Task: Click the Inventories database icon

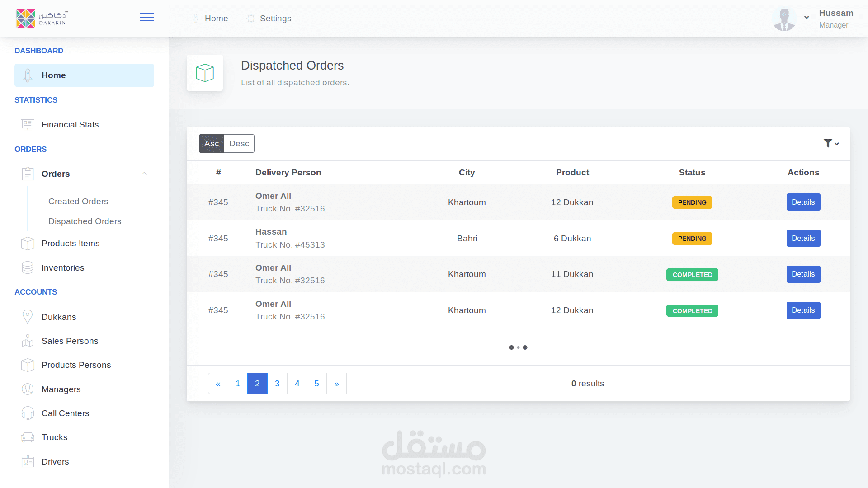Action: 28,267
